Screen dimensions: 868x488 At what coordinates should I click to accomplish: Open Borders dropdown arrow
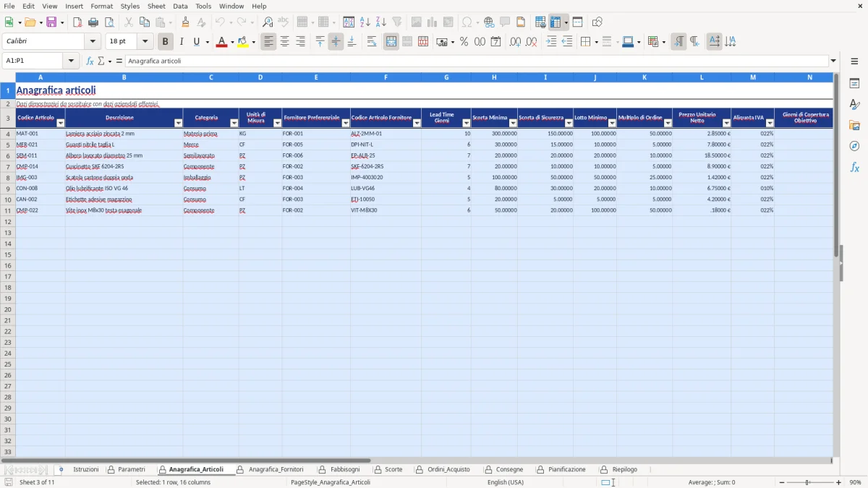pos(595,42)
